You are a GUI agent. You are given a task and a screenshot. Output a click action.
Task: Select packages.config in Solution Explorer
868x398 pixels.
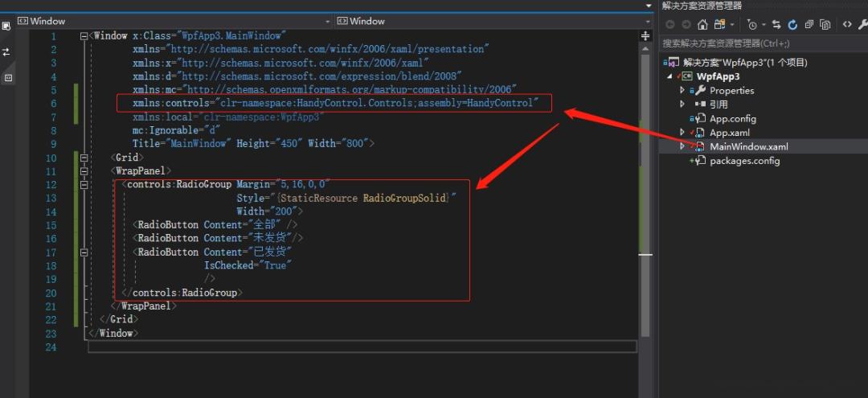coord(744,161)
